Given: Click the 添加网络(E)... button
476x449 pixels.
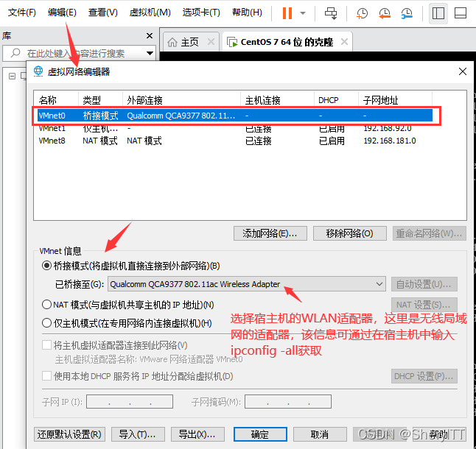Looking at the screenshot, I should [x=270, y=233].
